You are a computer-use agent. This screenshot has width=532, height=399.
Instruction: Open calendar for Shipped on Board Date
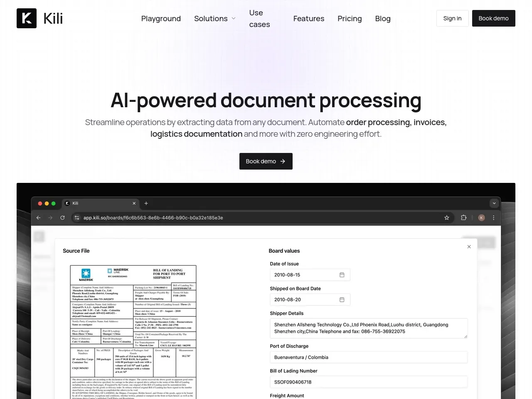tap(342, 300)
